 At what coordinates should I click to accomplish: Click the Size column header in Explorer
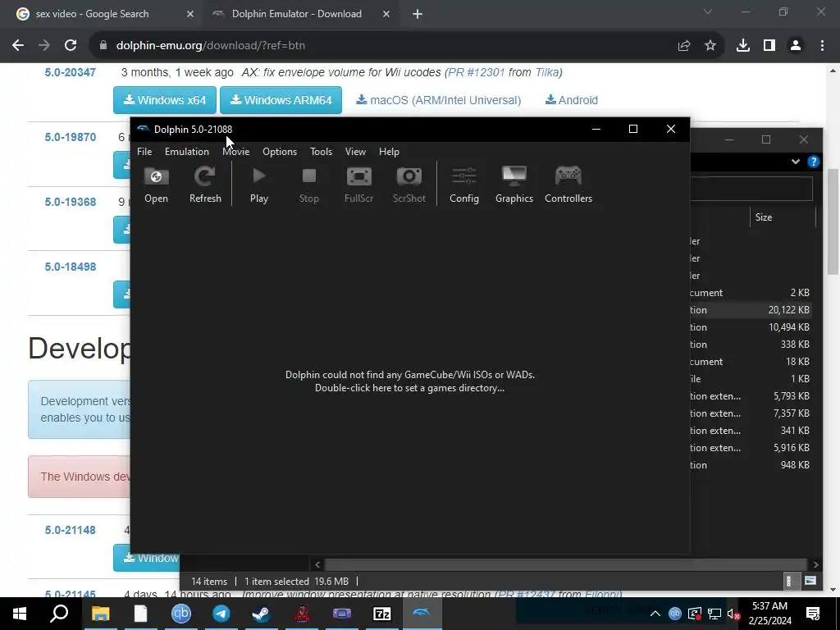(x=782, y=217)
